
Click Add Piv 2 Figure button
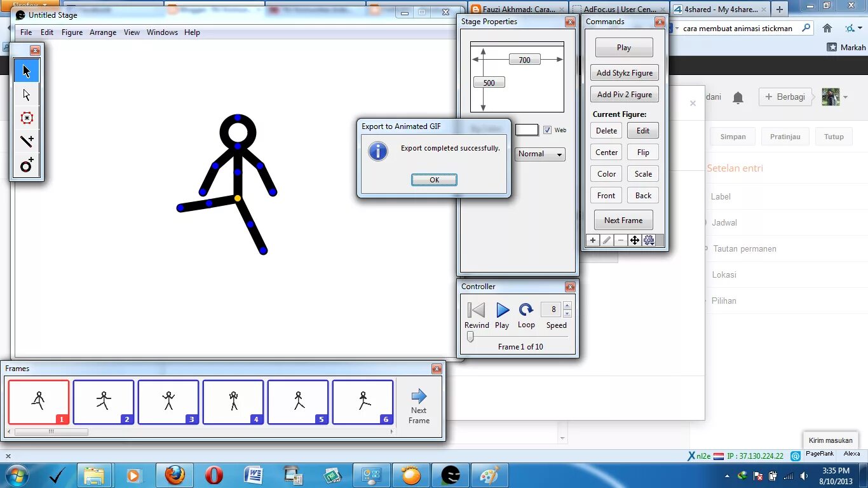click(625, 95)
